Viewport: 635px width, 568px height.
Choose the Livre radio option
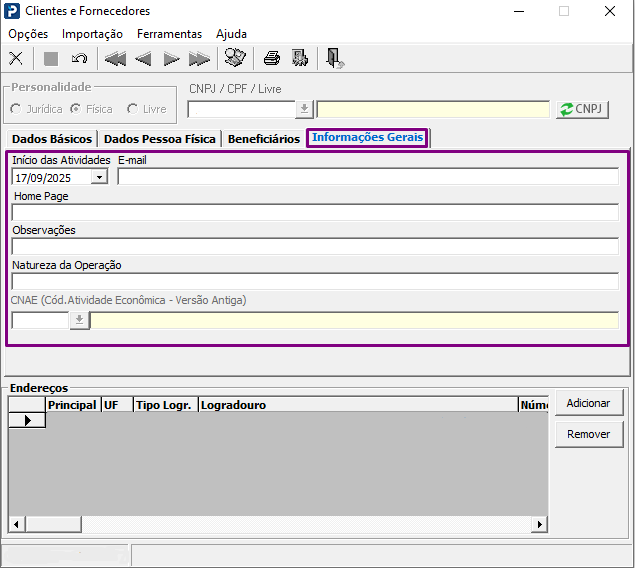(x=133, y=109)
